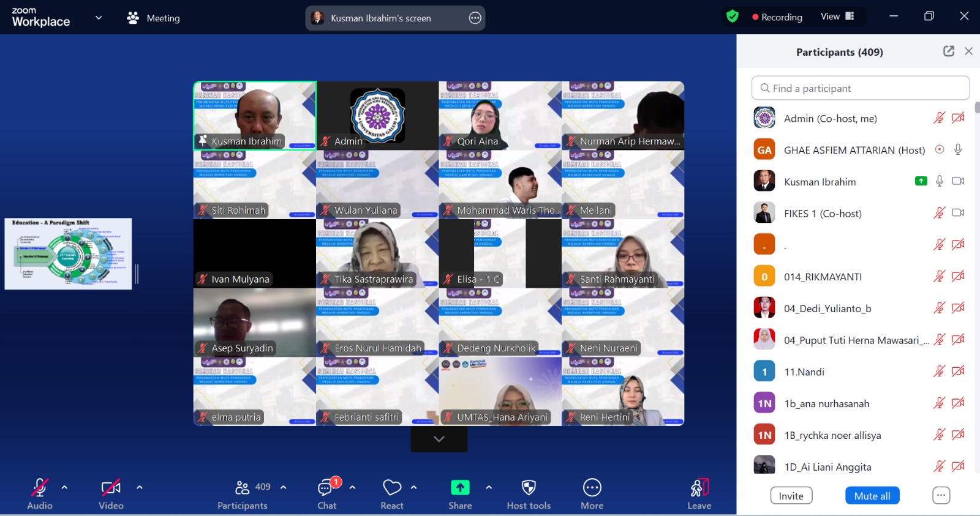Viewport: 980px width, 516px height.
Task: Start camera with Video button
Action: (x=111, y=488)
